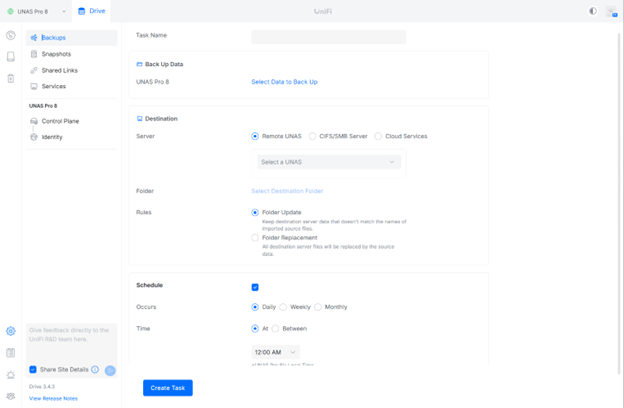
Task: Open Snapshots in the sidebar
Action: tap(72, 54)
